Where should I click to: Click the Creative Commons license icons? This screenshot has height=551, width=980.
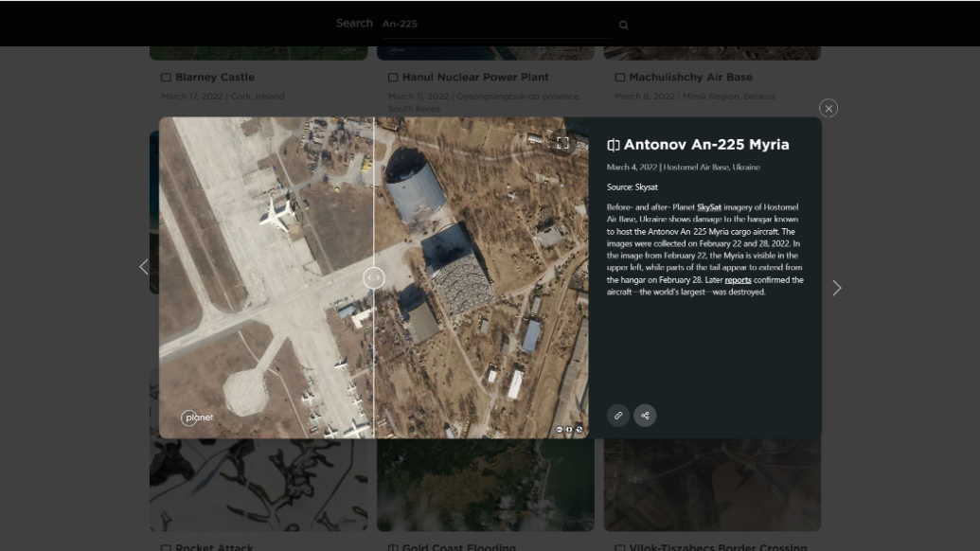tap(569, 430)
